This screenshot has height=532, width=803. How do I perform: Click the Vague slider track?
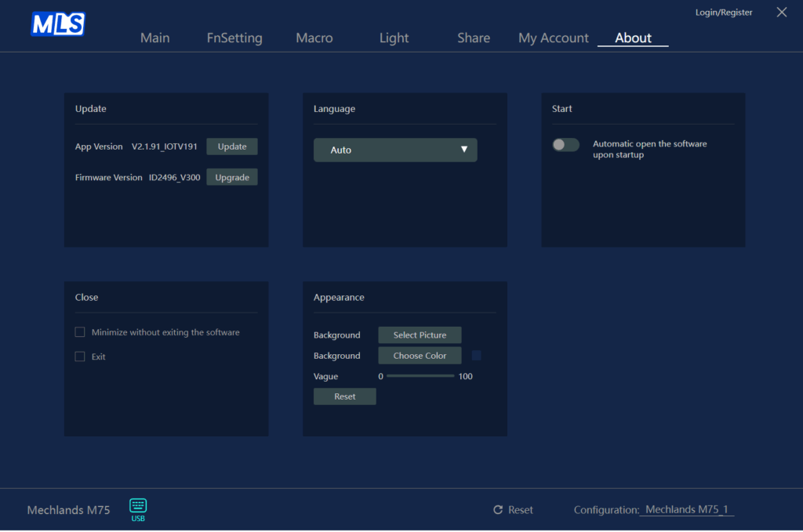tap(420, 376)
